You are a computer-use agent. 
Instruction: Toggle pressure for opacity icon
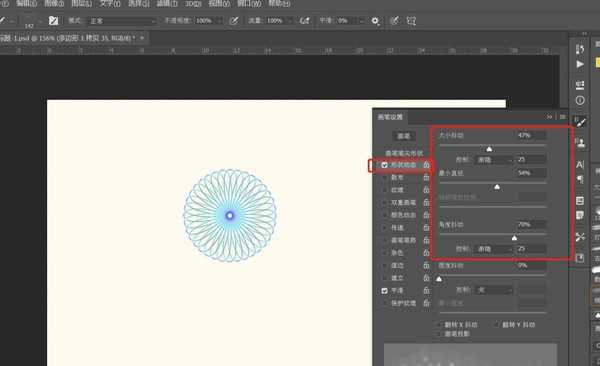(x=234, y=21)
